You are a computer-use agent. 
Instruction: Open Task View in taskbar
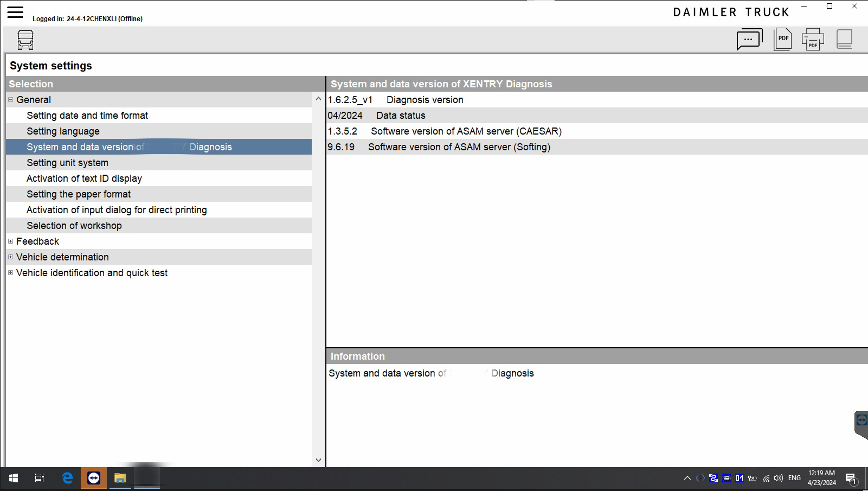(x=40, y=478)
